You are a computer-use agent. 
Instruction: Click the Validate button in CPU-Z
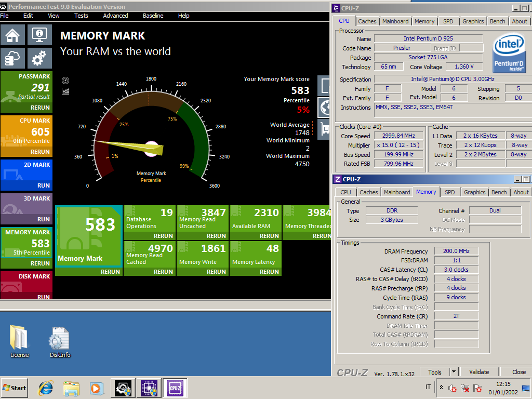(478, 372)
